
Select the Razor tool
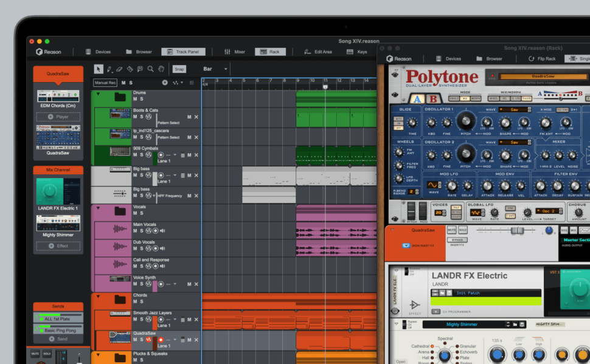coord(130,69)
